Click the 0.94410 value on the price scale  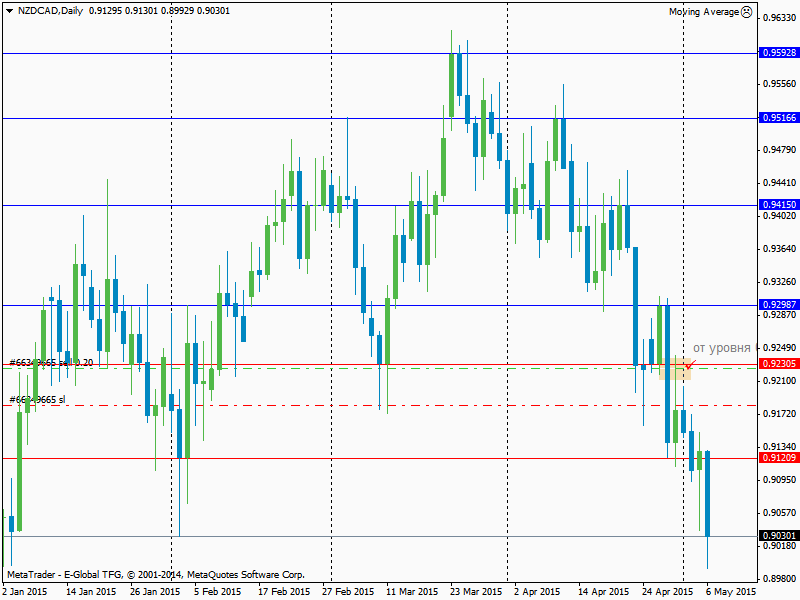779,183
